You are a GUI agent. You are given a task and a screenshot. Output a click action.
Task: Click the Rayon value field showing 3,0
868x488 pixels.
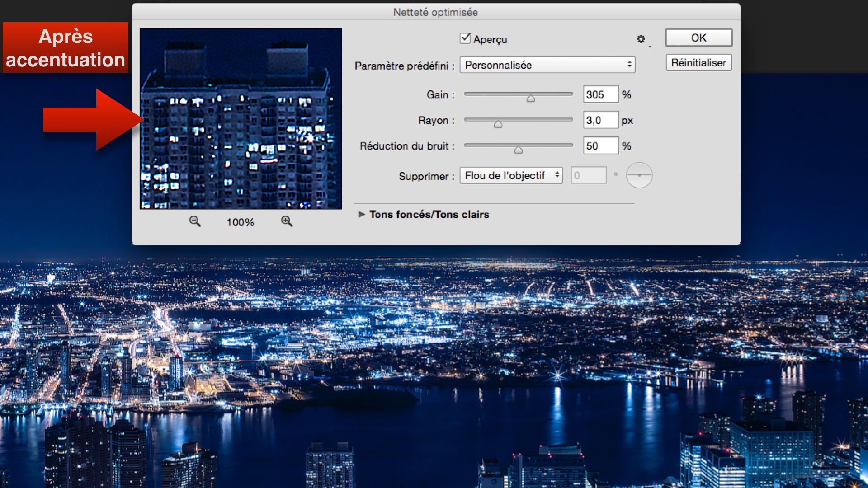tap(600, 120)
